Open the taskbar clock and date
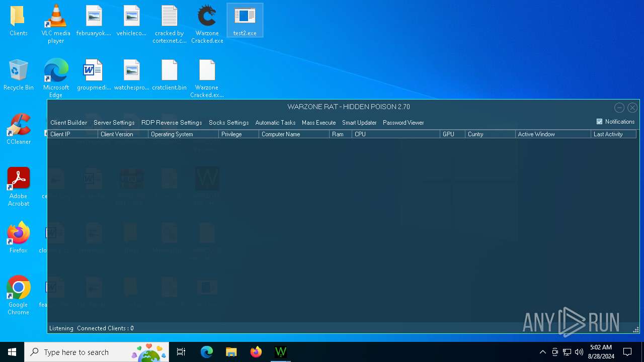Viewport: 644px width, 362px height. tap(601, 352)
